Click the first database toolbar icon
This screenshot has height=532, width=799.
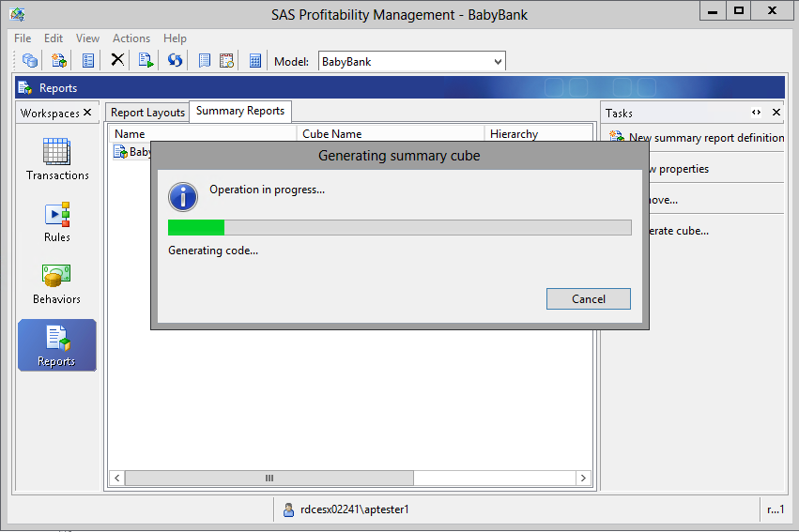pyautogui.click(x=30, y=61)
